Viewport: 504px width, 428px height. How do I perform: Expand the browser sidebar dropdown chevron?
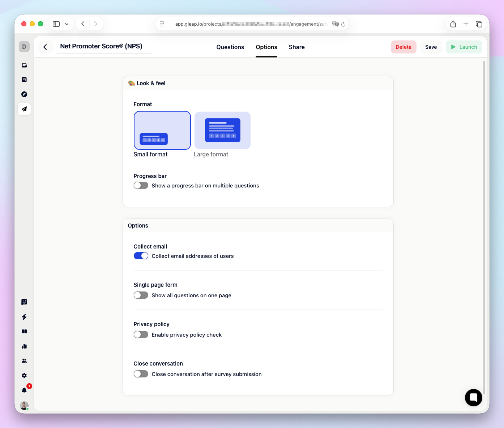[67, 24]
